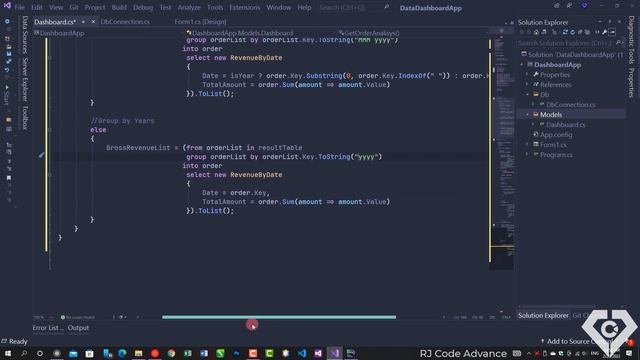Expand the Properties node
This screenshot has height=360, width=640.
pyautogui.click(x=527, y=75)
